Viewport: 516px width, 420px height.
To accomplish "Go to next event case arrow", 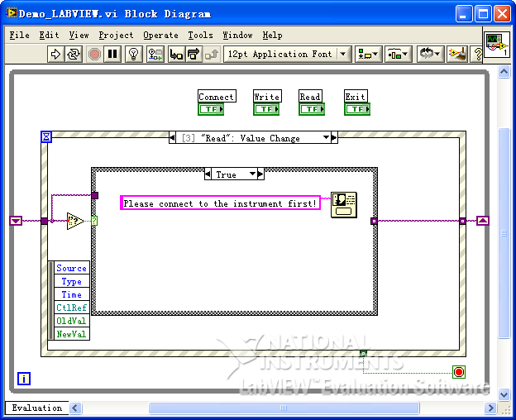I will pos(334,137).
